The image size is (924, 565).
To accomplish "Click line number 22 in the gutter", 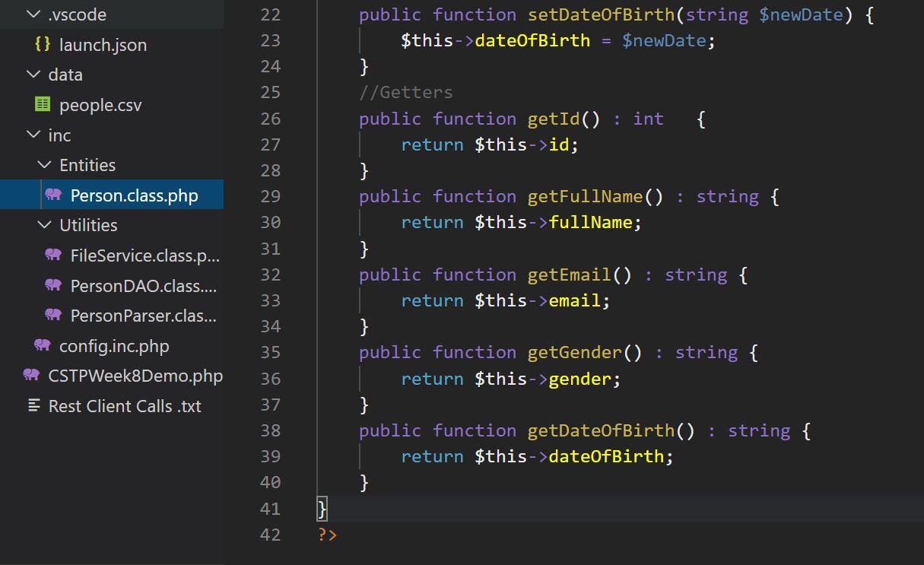I will 270,14.
